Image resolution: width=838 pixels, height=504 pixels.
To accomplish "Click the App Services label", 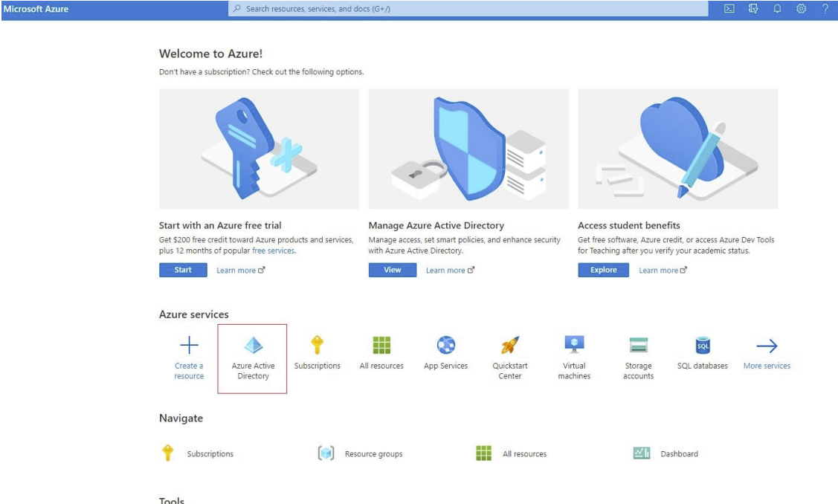I will [x=445, y=366].
